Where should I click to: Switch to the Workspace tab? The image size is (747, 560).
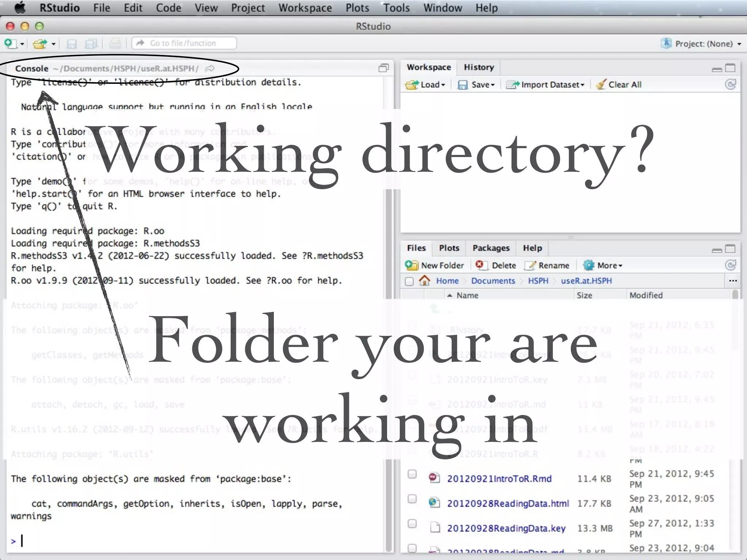(x=429, y=67)
